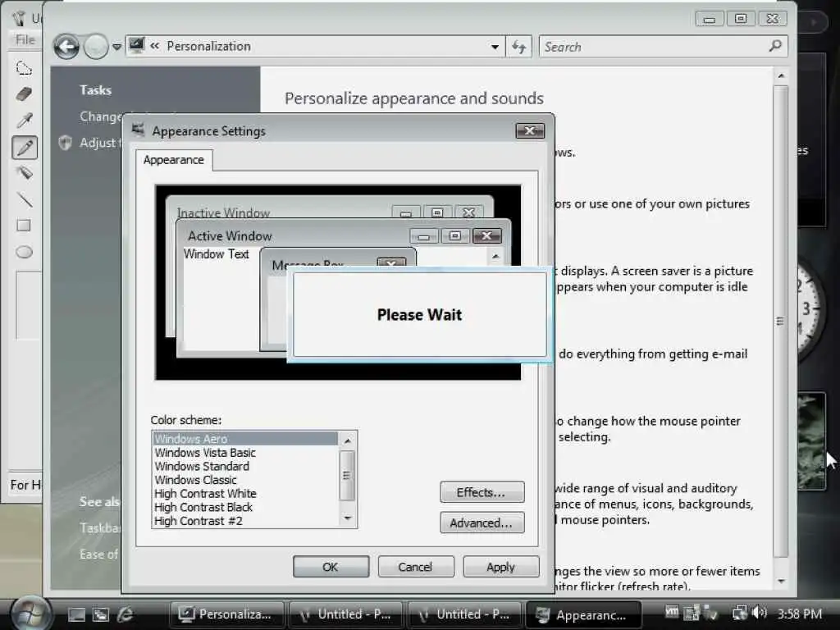840x630 pixels.
Task: Select the Eraser tool in Paint
Action: tap(25, 94)
